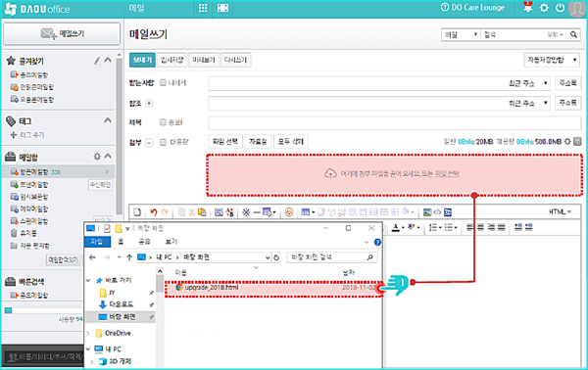Click in the 제목 subject input field
Image resolution: width=588 pixels, height=370 pixels.
pyautogui.click(x=395, y=122)
